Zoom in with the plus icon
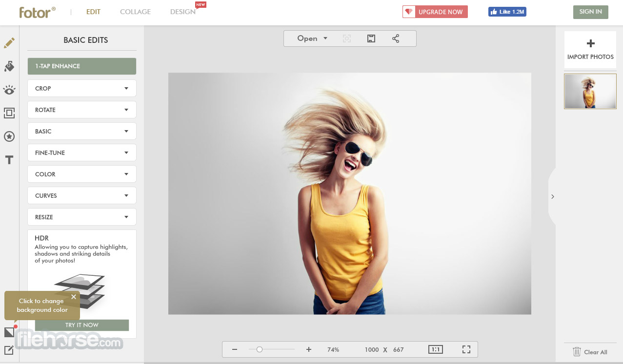 coord(309,349)
